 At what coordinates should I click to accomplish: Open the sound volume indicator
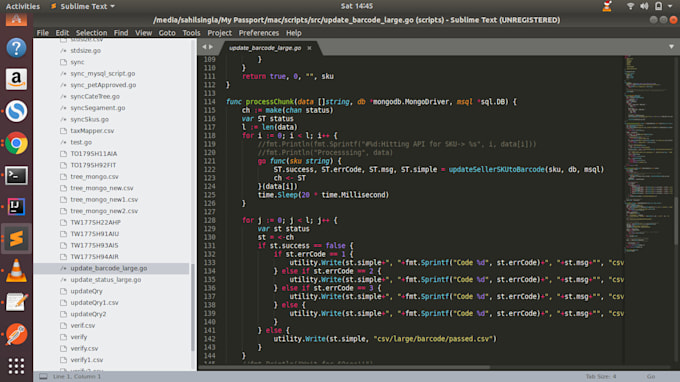644,6
